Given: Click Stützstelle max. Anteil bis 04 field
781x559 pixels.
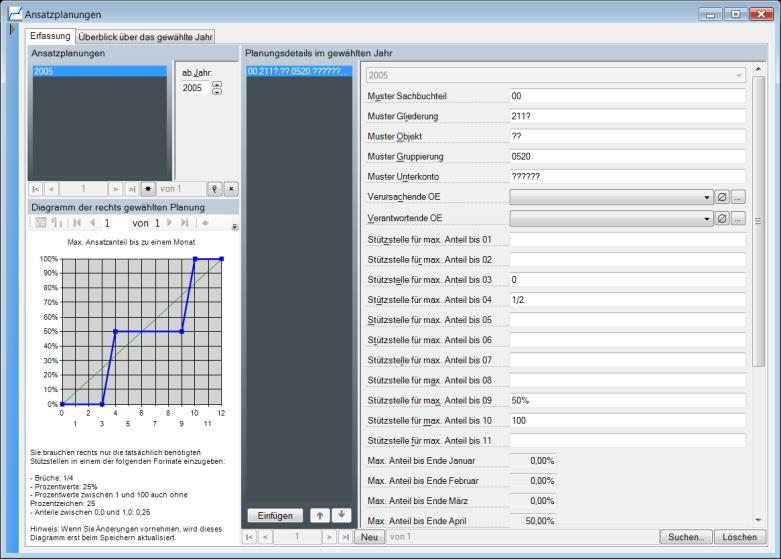Looking at the screenshot, I should (628, 300).
